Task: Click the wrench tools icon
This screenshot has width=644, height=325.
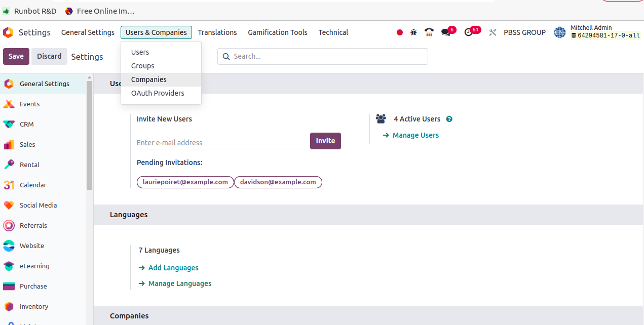Action: pos(493,32)
